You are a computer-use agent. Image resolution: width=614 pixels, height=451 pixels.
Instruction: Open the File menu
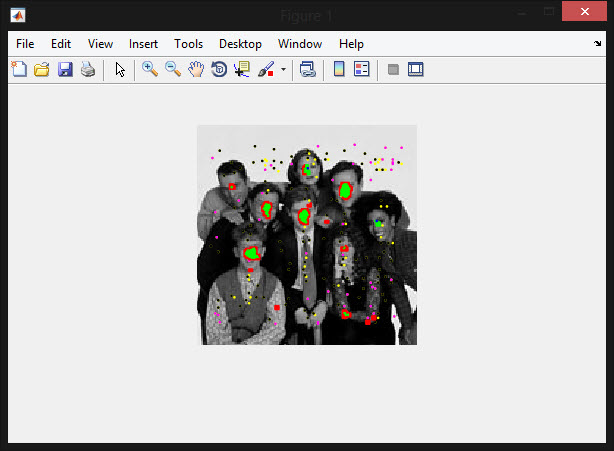point(25,44)
